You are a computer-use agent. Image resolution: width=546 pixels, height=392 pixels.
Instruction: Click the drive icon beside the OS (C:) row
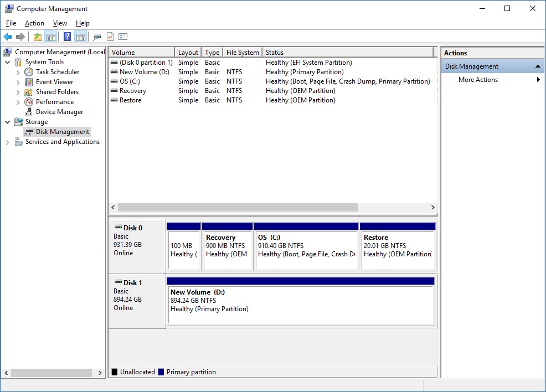114,81
